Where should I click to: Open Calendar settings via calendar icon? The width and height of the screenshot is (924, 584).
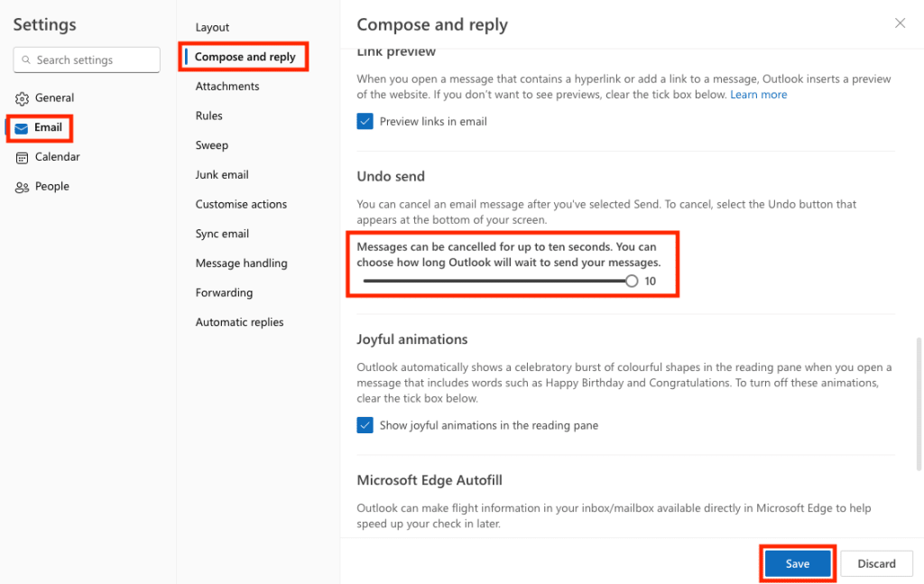pyautogui.click(x=20, y=157)
